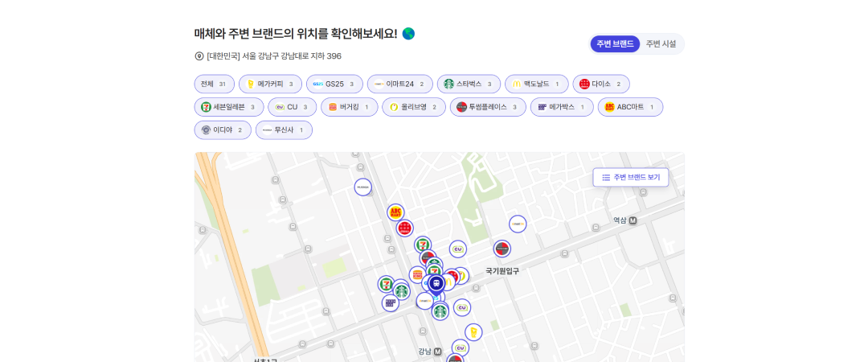Select the Mega Coffee yellow cup marker

[473, 332]
